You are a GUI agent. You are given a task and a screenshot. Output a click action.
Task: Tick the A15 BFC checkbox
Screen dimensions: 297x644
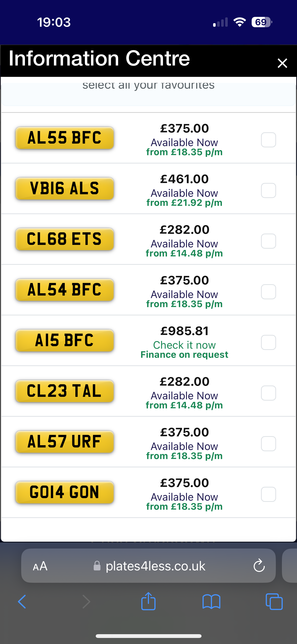268,342
